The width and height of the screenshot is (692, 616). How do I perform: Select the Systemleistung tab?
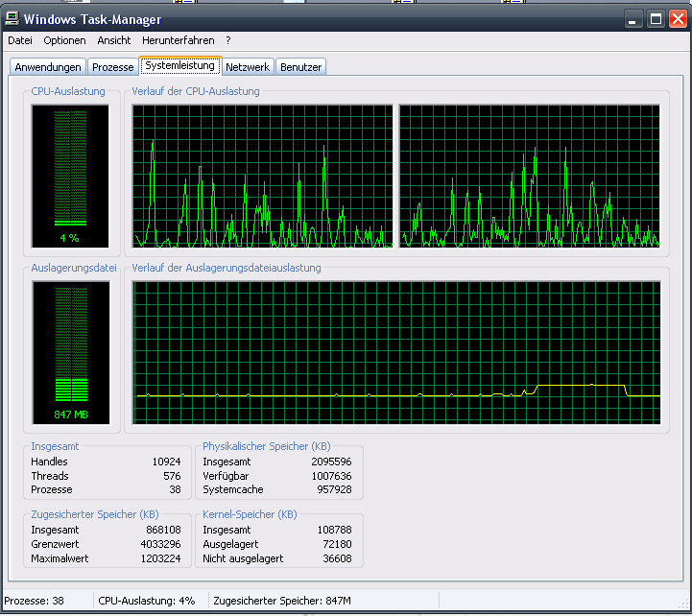[180, 66]
